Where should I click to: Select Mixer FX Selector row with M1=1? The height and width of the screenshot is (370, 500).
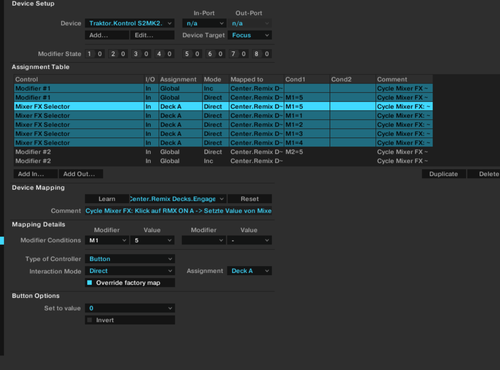click(x=223, y=115)
